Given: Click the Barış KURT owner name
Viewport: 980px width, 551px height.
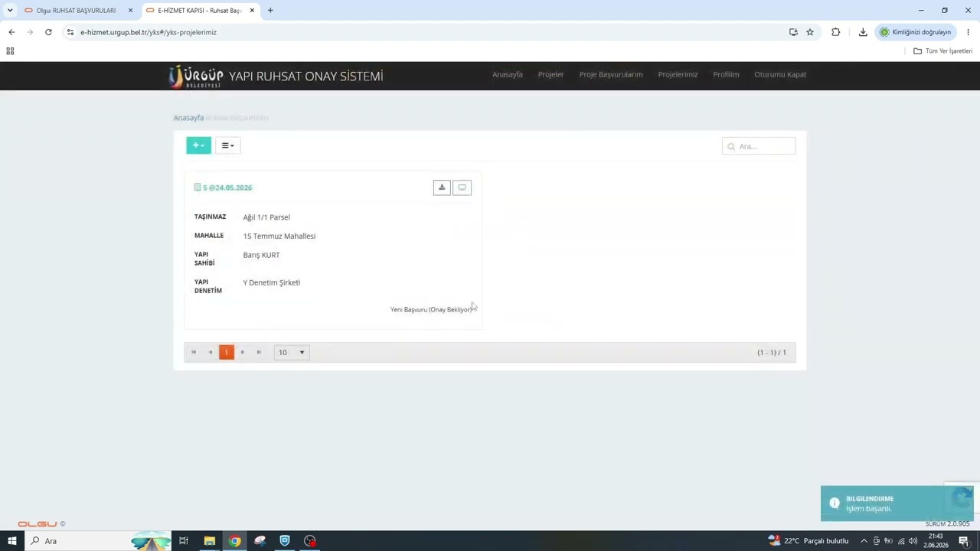Looking at the screenshot, I should (x=261, y=255).
